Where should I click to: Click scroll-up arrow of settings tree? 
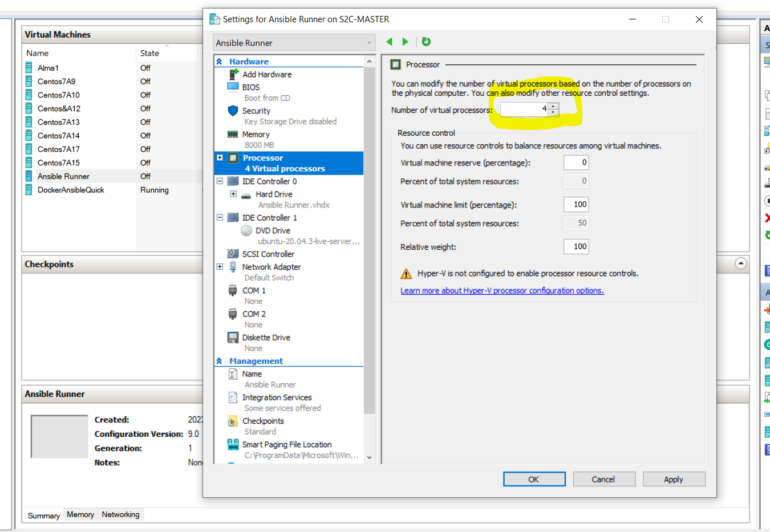point(370,62)
